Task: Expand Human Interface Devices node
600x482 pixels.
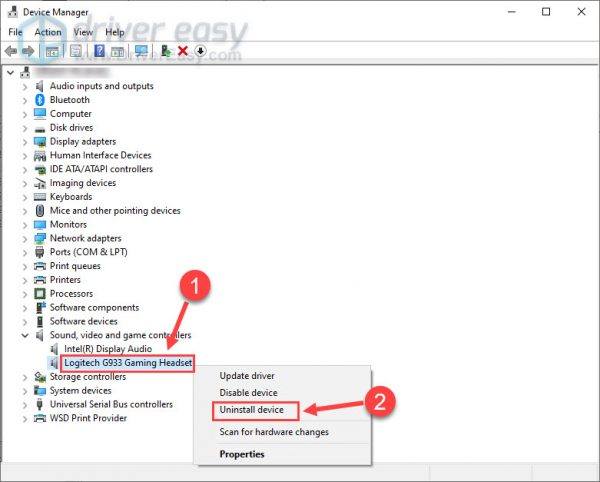Action: [x=25, y=156]
